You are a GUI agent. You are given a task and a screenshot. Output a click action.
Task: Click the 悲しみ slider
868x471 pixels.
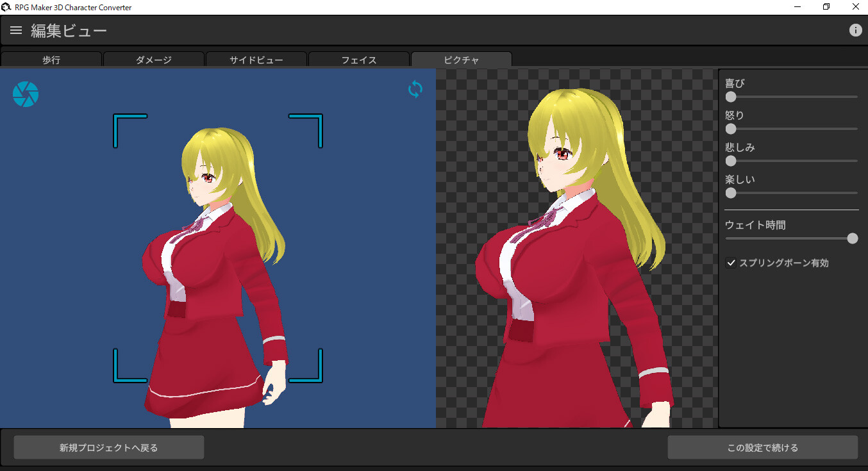730,160
